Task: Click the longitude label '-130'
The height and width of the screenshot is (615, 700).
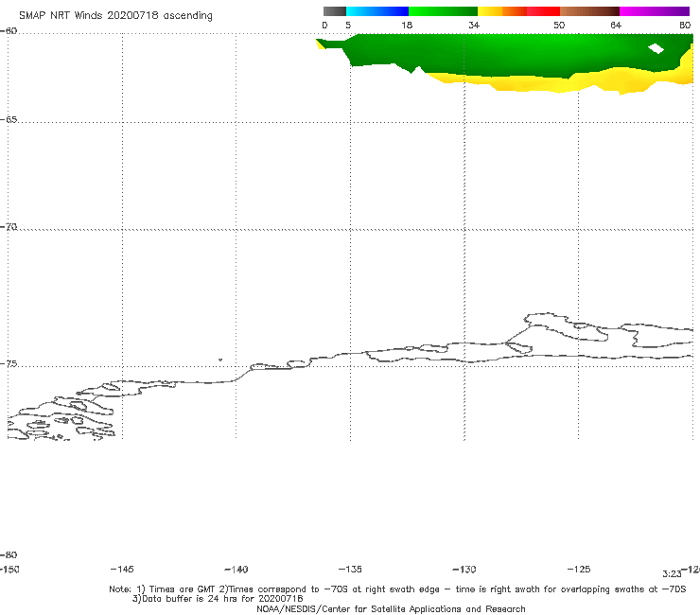Action: point(464,570)
